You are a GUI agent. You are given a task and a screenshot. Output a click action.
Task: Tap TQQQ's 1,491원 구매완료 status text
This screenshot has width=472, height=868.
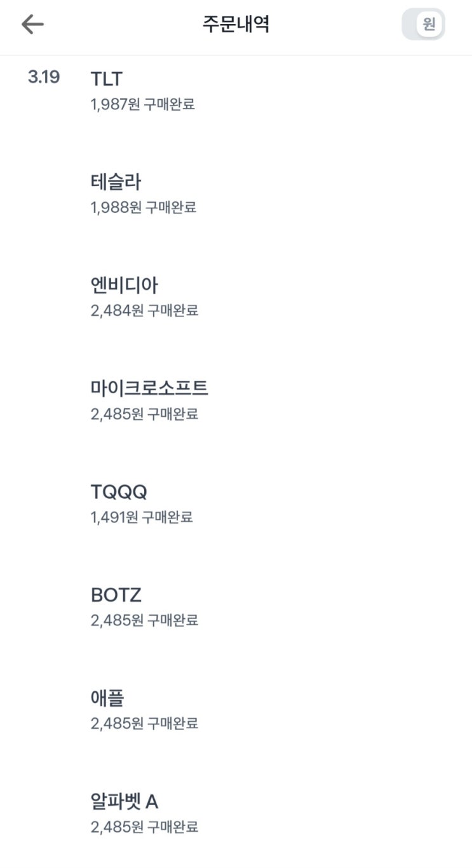pyautogui.click(x=142, y=517)
